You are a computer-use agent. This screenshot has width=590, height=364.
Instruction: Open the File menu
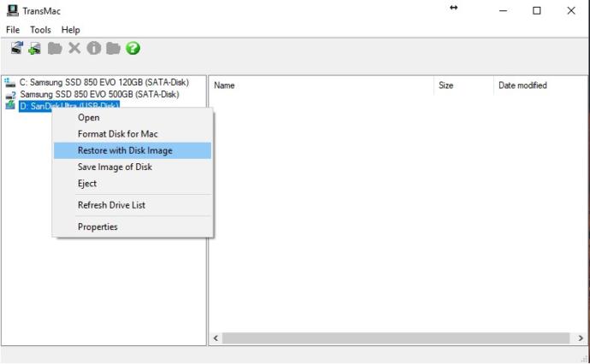pyautogui.click(x=13, y=30)
